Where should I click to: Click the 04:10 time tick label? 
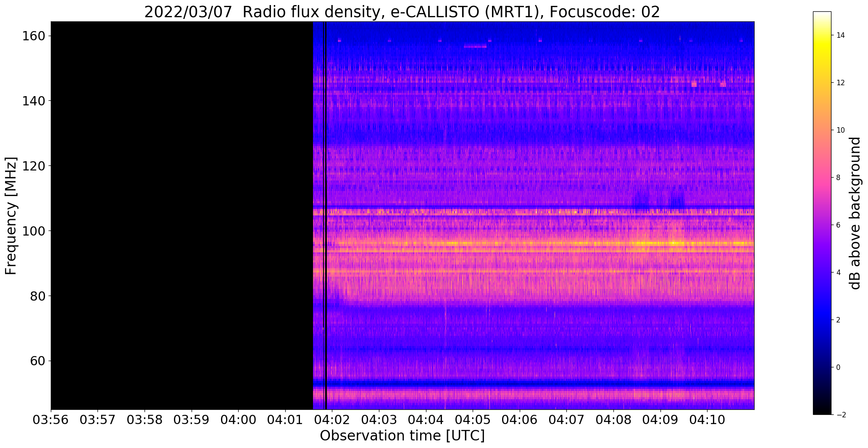pyautogui.click(x=708, y=419)
